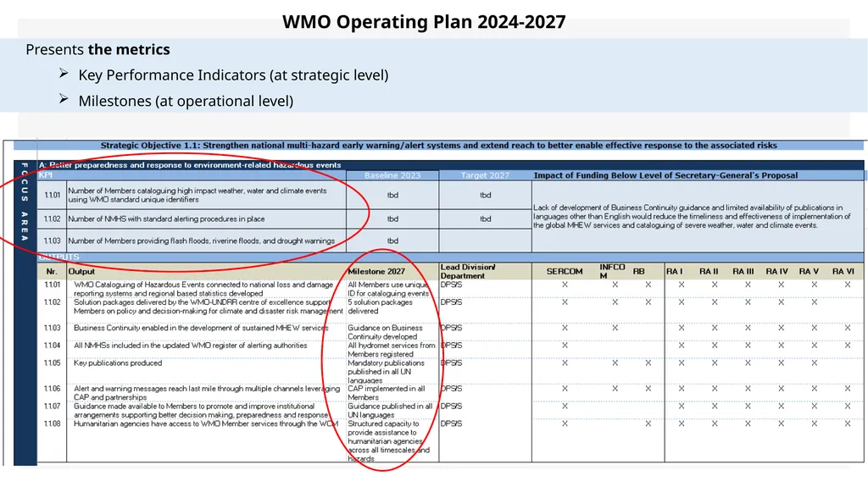
Task: Click the Milestone 2027 column header
Action: click(376, 271)
